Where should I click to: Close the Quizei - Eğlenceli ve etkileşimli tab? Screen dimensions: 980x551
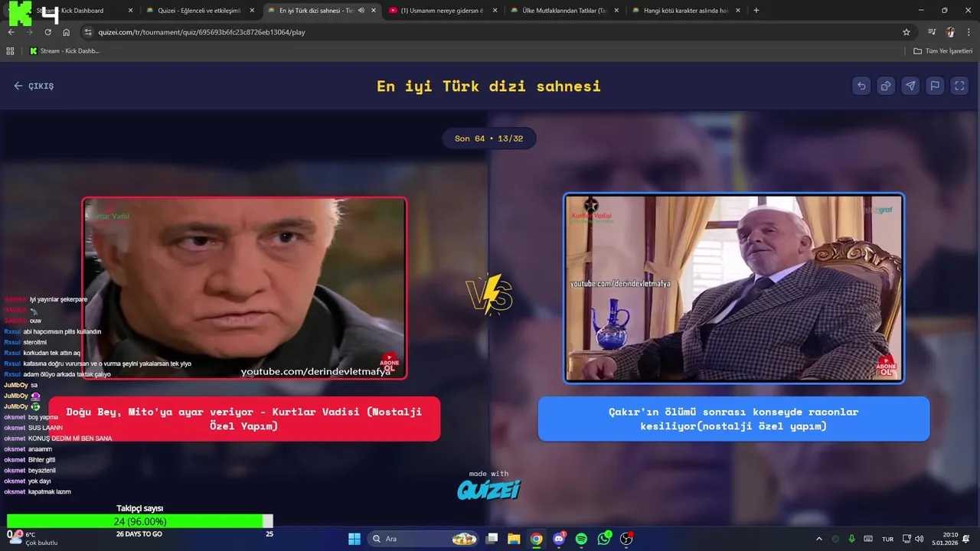tap(252, 11)
